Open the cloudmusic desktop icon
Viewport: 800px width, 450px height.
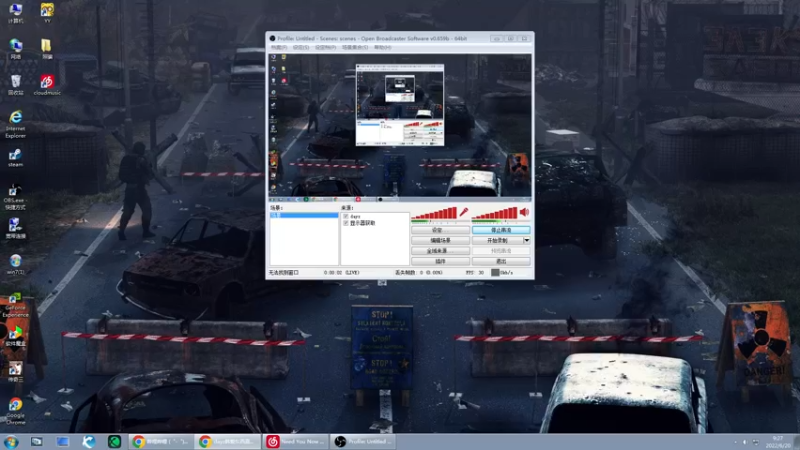click(x=47, y=85)
